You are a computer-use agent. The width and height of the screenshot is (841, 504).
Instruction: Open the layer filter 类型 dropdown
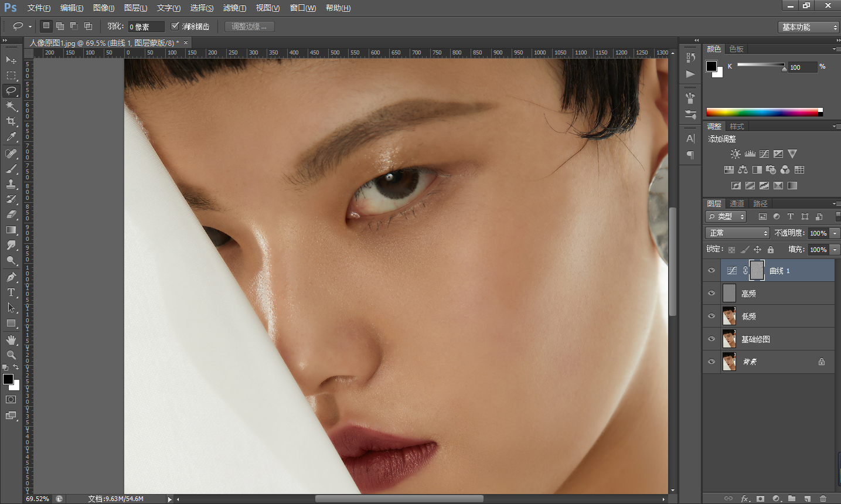pos(726,217)
